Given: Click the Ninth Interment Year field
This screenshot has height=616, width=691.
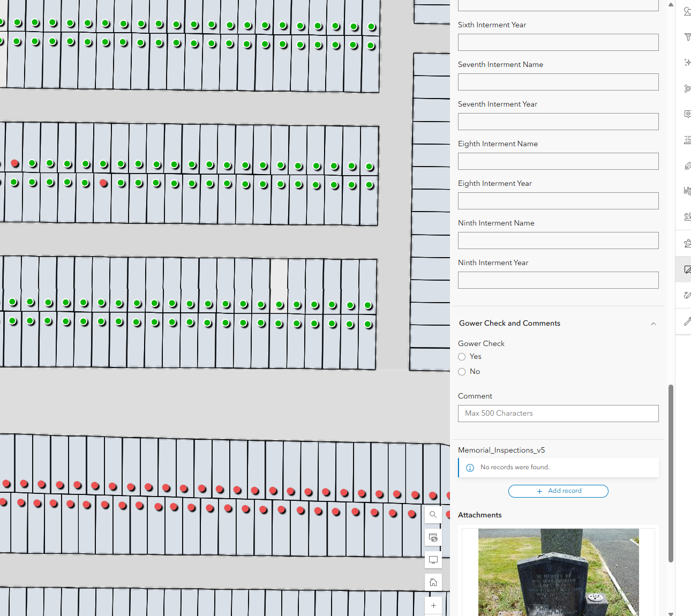Looking at the screenshot, I should pos(558,280).
